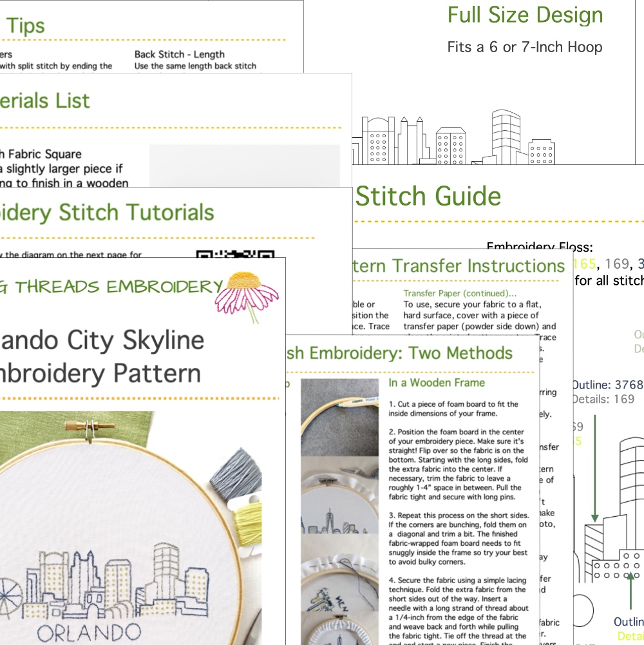
Task: Select the Materials List page heading
Action: [x=44, y=101]
